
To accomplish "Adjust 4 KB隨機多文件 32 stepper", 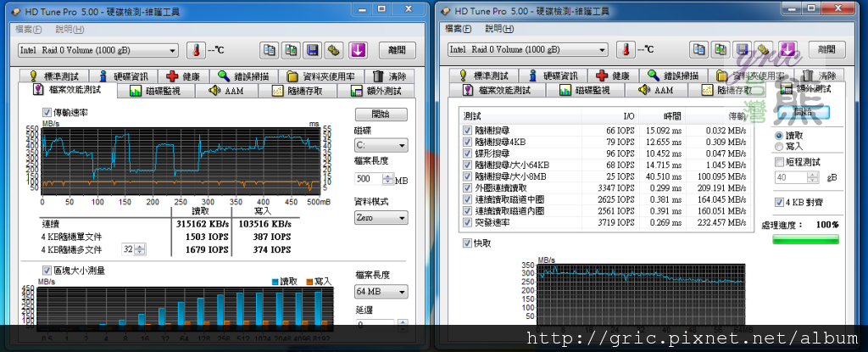I will coord(141,250).
